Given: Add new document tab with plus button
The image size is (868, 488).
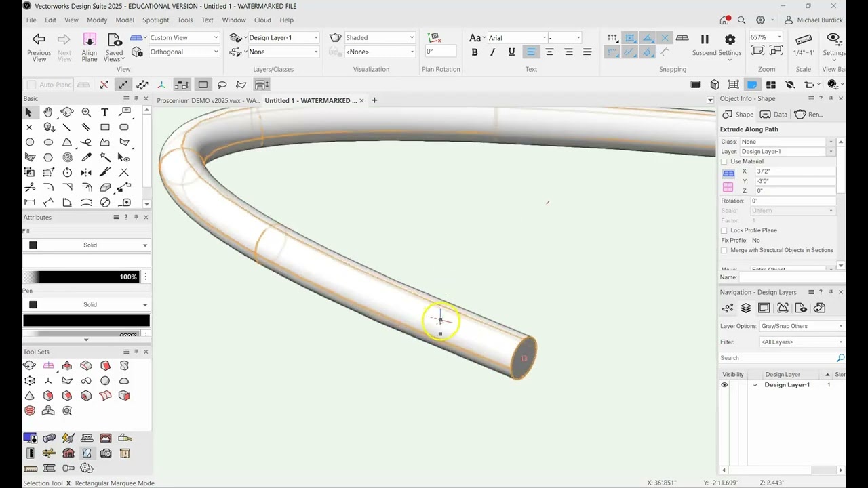Looking at the screenshot, I should pos(374,100).
